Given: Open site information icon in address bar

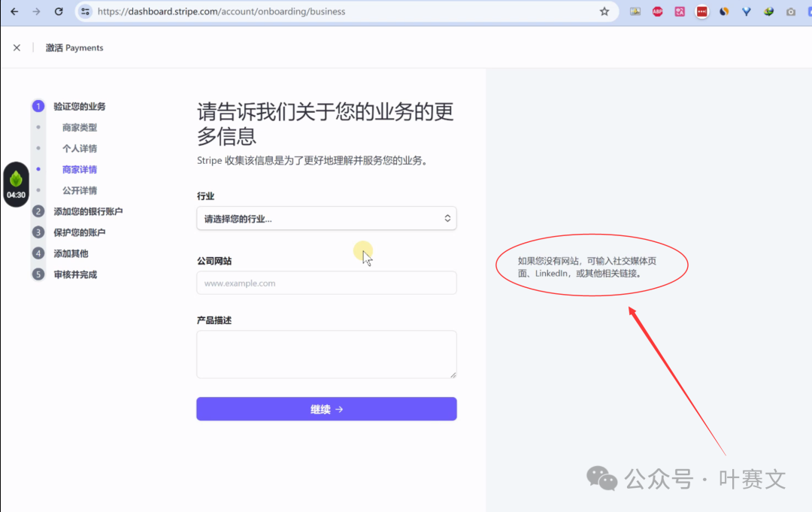Looking at the screenshot, I should tap(85, 12).
